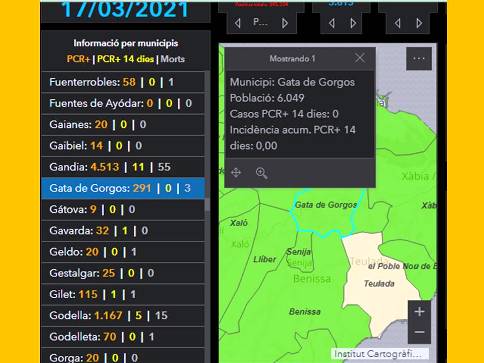484x363 pixels.
Task: Click the Informació per municipis heading
Action: point(126,43)
